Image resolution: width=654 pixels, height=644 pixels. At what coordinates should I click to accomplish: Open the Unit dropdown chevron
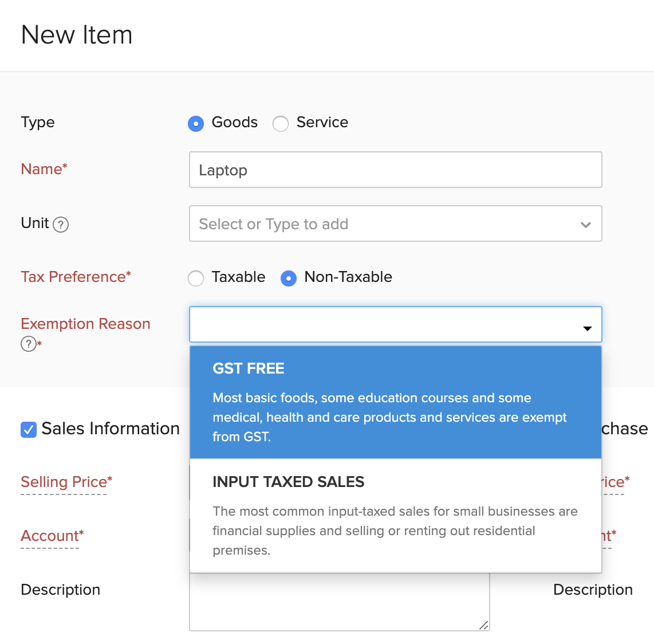[585, 225]
